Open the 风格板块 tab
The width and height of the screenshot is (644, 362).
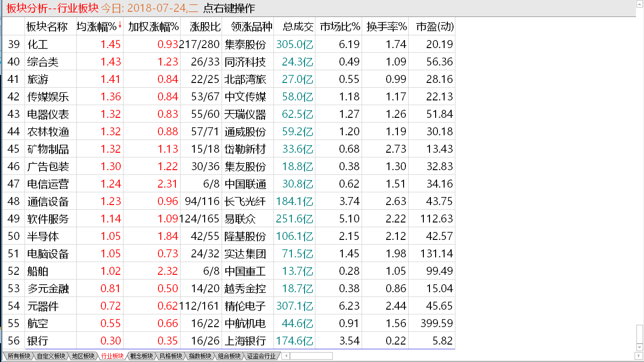click(x=171, y=356)
